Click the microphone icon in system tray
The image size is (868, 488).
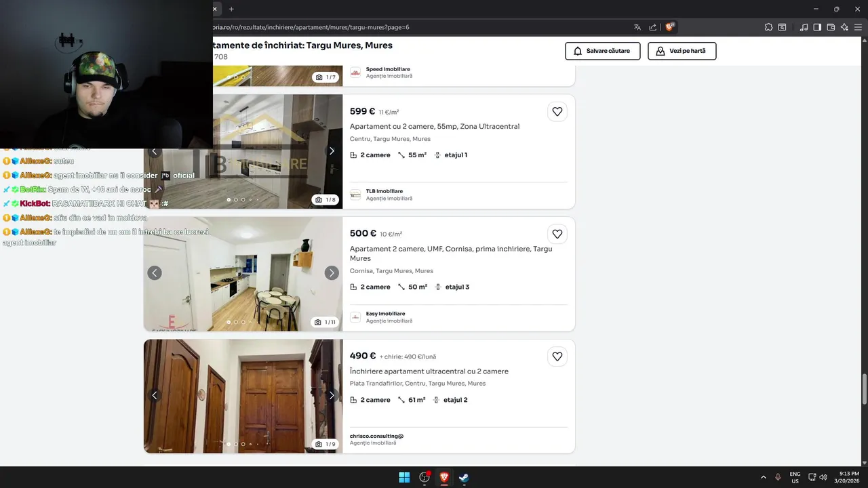[778, 477]
